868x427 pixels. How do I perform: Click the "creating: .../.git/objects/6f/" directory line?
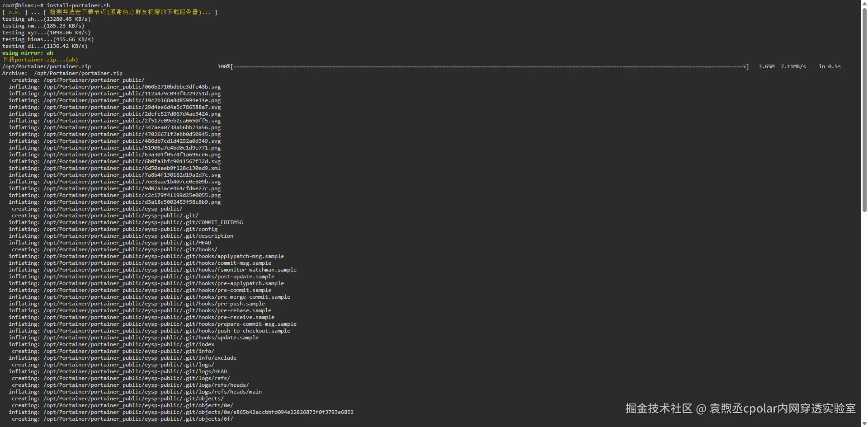click(x=123, y=419)
